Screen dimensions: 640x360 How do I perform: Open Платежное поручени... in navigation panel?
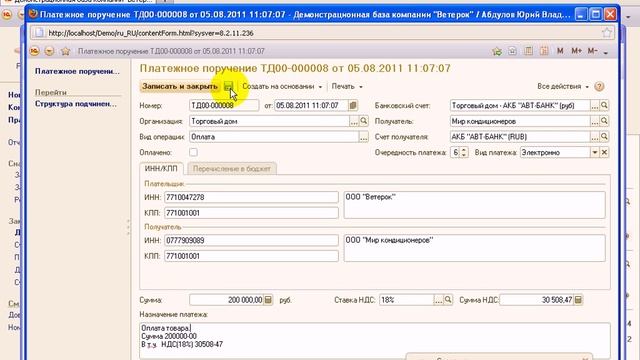78,71
